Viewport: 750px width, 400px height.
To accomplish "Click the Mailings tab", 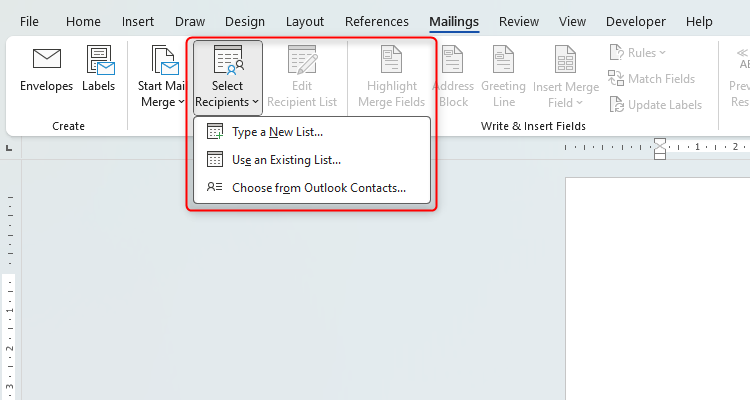I will coord(454,22).
